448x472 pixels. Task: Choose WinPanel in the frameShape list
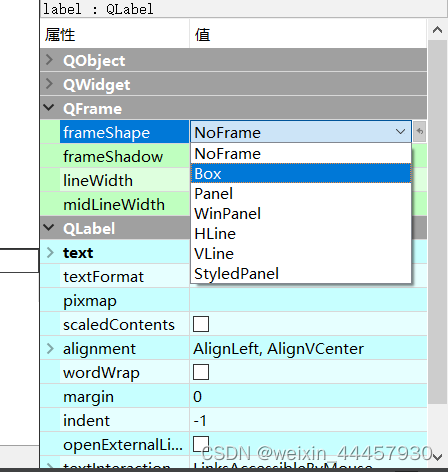click(x=301, y=214)
